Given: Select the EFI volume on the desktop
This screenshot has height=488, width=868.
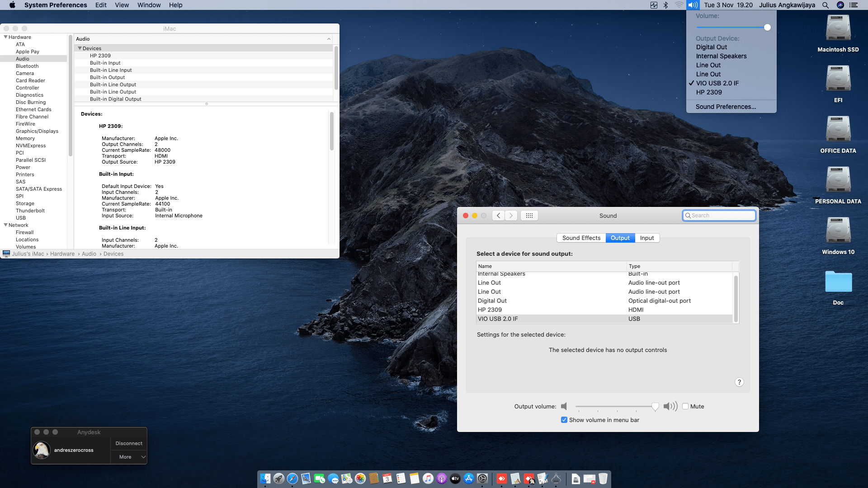Looking at the screenshot, I should (838, 79).
